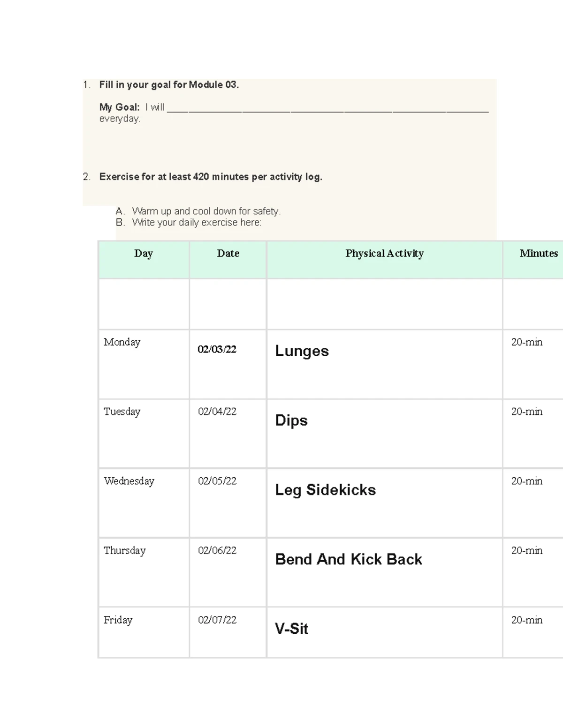Screen dimensions: 563x728
Task: Click the empty Physical Activity cell below header
Action: point(384,304)
